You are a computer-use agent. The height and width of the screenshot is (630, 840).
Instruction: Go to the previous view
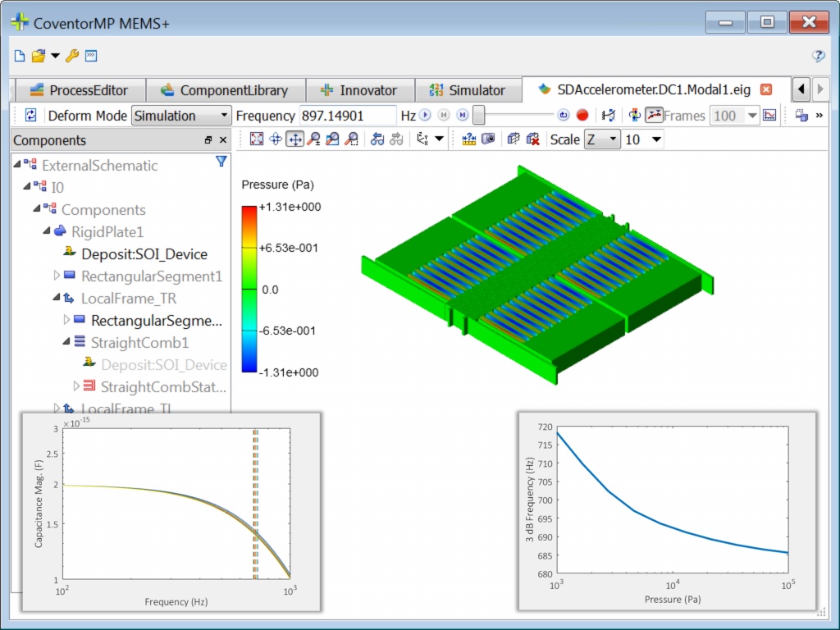[x=377, y=139]
